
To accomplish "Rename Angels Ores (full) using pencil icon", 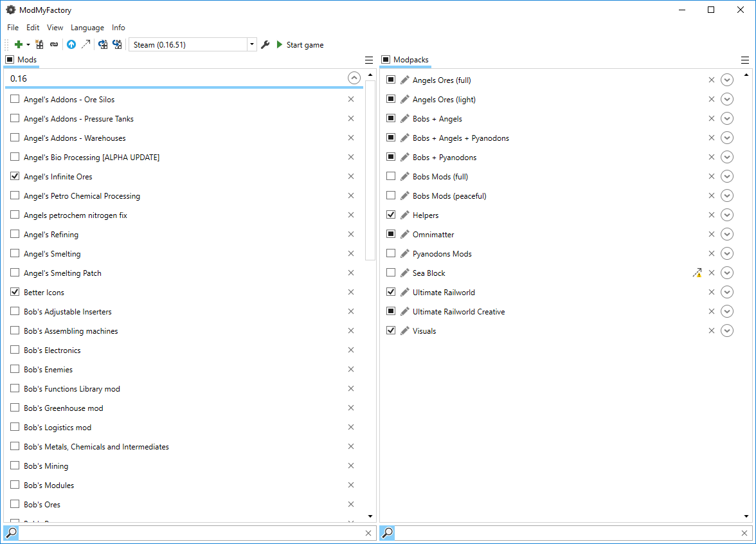I will pos(405,80).
